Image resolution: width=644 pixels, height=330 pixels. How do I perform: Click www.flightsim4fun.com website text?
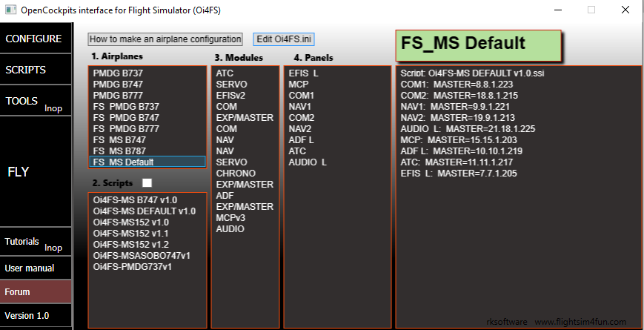[580, 322]
